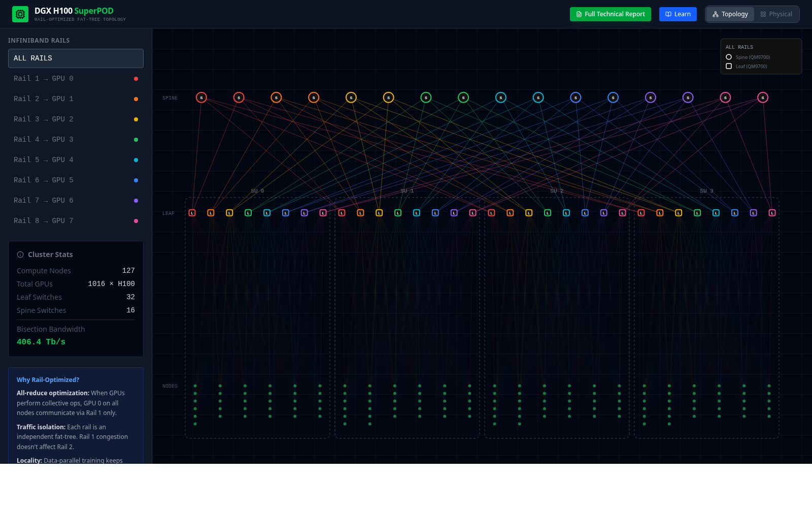Select Rail 8 → GPU 7 in the sidebar
812x508 pixels.
(44, 220)
